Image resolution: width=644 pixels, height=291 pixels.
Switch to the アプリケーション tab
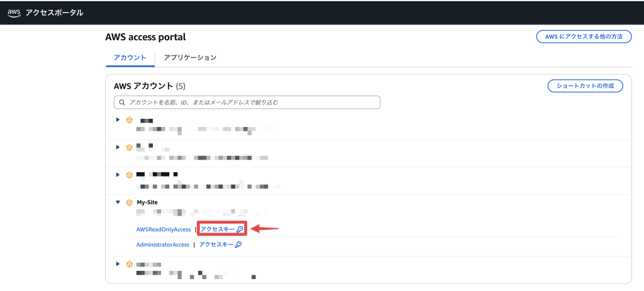pyautogui.click(x=190, y=57)
